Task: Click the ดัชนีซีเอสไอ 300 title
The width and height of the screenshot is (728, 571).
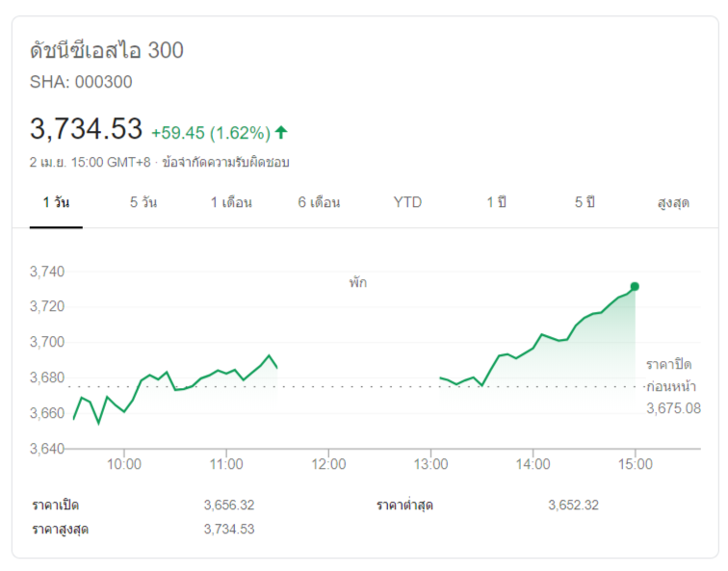Action: coord(107,50)
